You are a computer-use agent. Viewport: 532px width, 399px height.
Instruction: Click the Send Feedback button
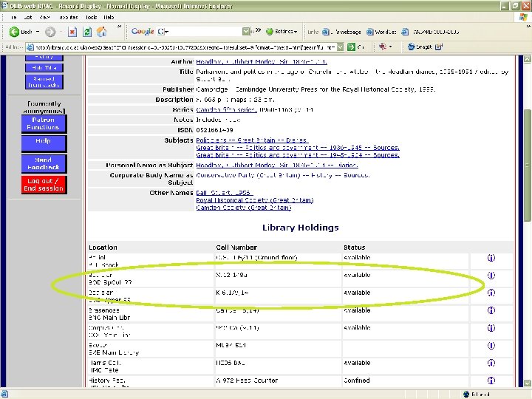(44, 163)
